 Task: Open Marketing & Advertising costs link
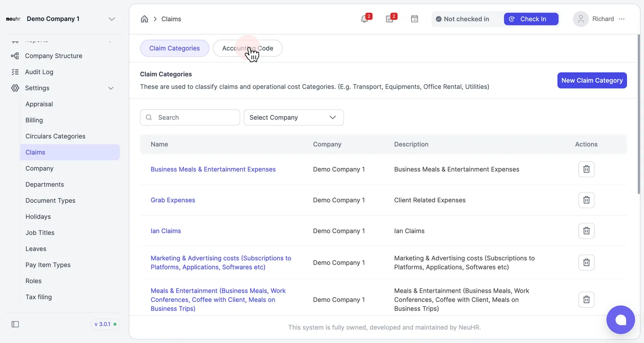point(221,263)
